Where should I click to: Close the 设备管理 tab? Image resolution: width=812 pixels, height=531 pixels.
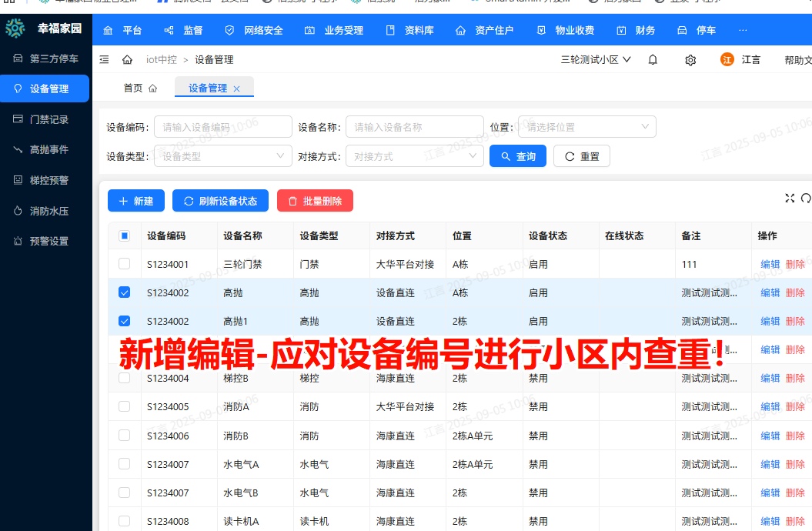tap(237, 89)
